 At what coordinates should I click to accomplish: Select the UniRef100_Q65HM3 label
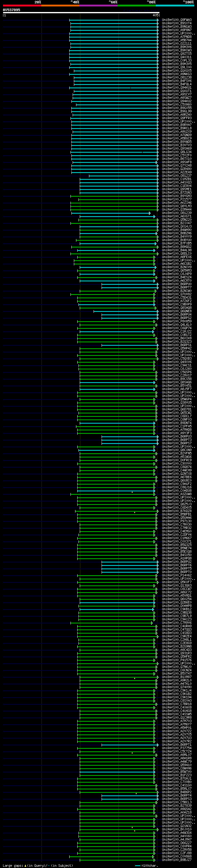(x=177, y=270)
